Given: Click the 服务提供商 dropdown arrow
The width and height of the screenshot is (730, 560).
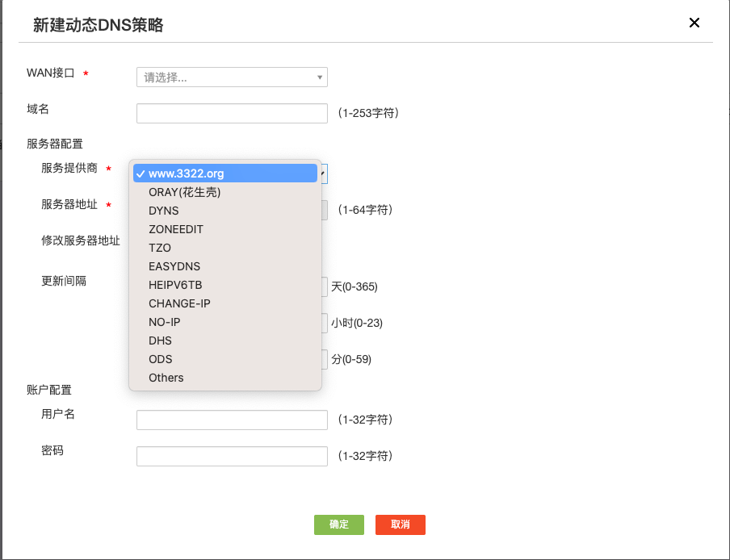Looking at the screenshot, I should point(324,173).
